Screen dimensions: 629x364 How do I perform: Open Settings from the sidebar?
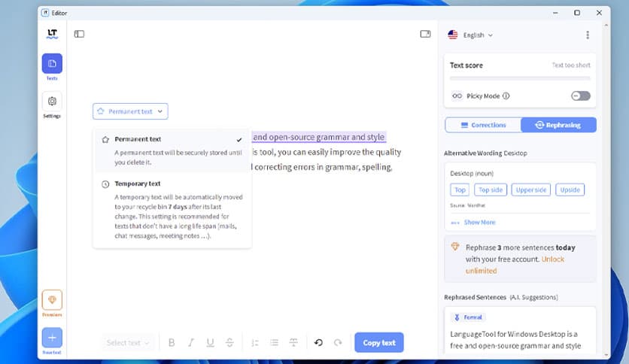pyautogui.click(x=52, y=105)
